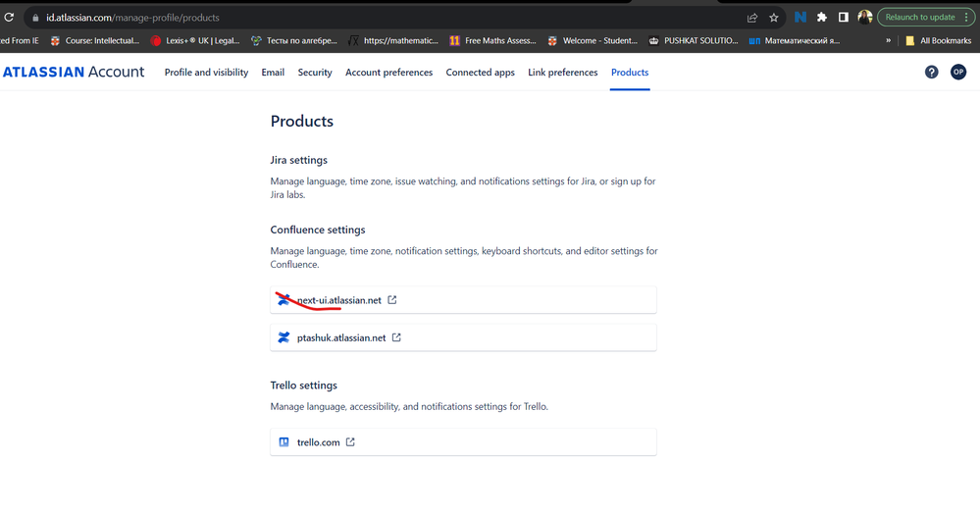
Task: Open the blue N browser extension
Action: pyautogui.click(x=800, y=18)
